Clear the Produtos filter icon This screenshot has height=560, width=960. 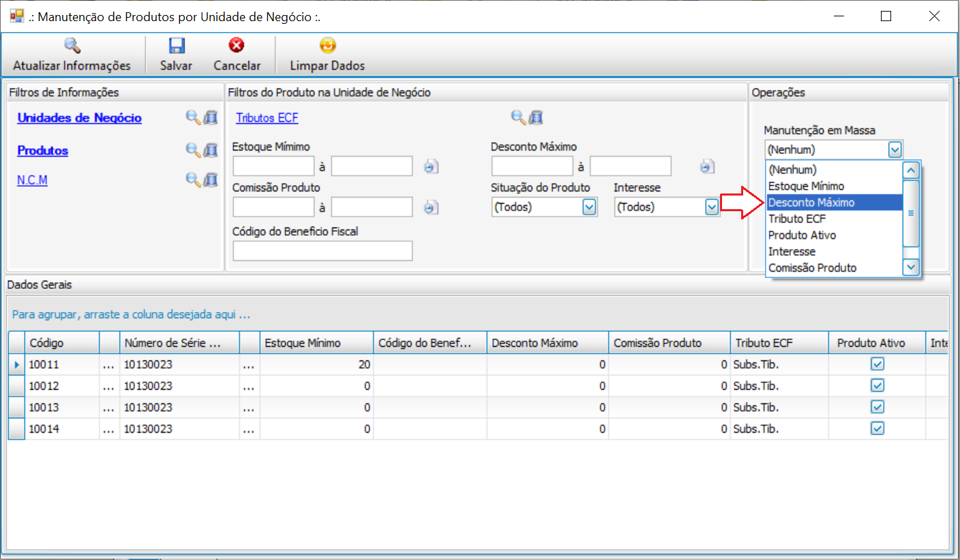pyautogui.click(x=211, y=150)
